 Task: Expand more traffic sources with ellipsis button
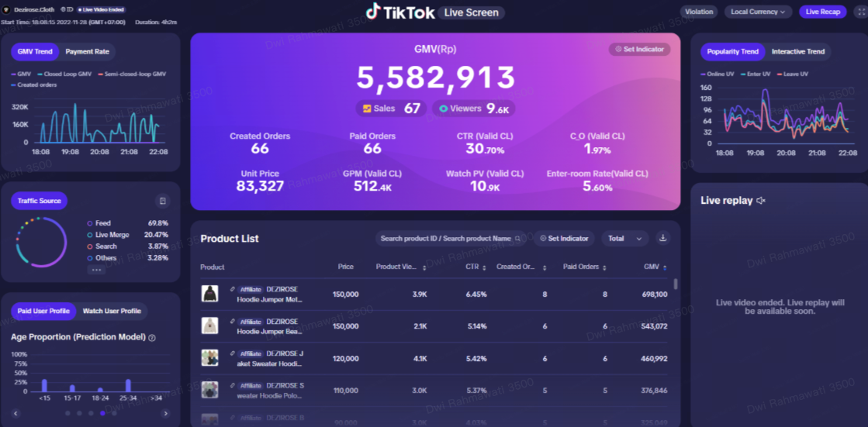(x=97, y=270)
